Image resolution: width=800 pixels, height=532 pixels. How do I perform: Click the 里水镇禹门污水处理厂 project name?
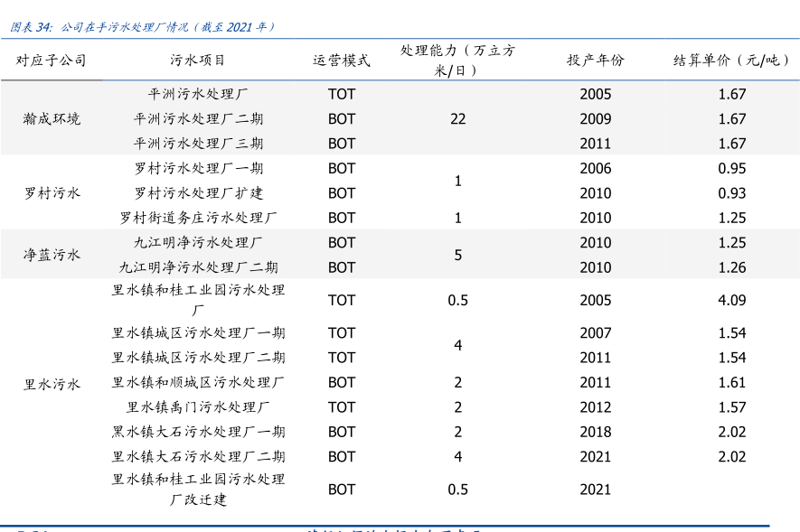coord(198,407)
